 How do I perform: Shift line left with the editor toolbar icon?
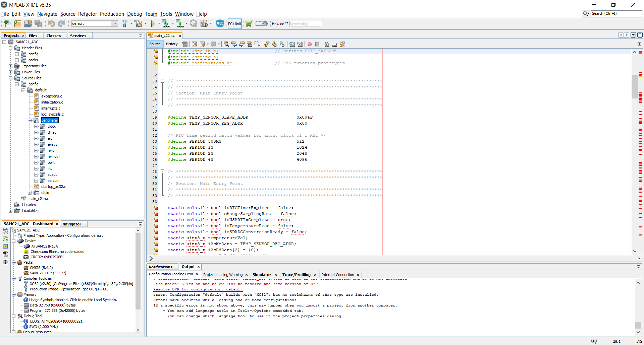tap(292, 44)
